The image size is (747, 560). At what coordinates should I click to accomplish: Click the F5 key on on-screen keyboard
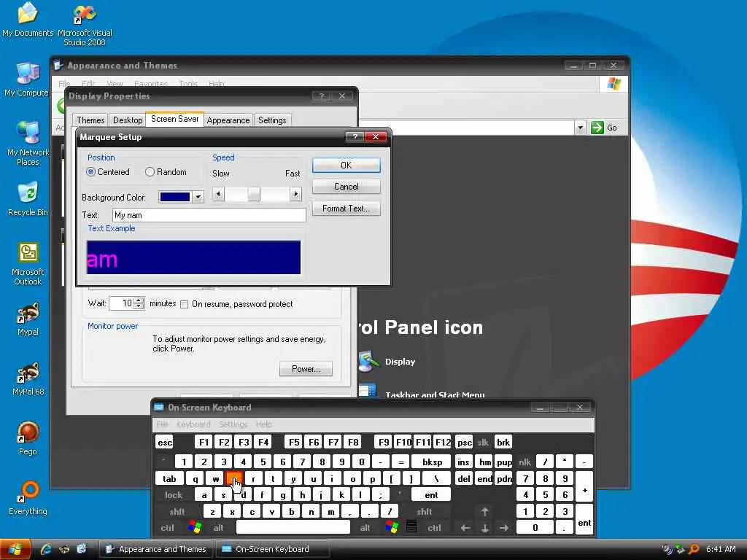tap(293, 443)
